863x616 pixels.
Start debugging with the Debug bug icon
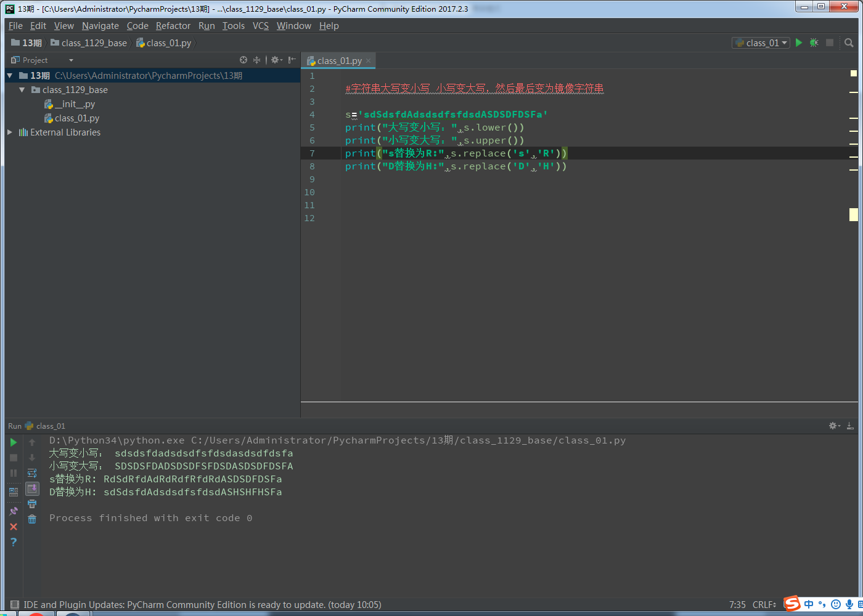click(x=814, y=43)
